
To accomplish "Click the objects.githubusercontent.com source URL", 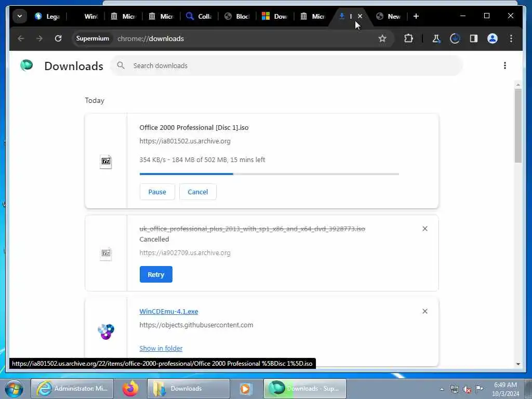I will pyautogui.click(x=196, y=325).
